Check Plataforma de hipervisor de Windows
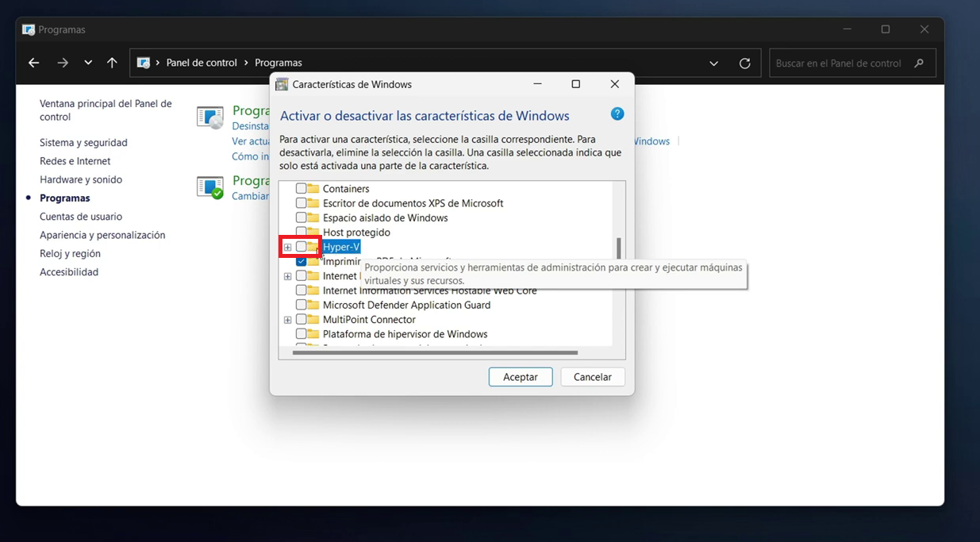The image size is (980, 542). [301, 334]
